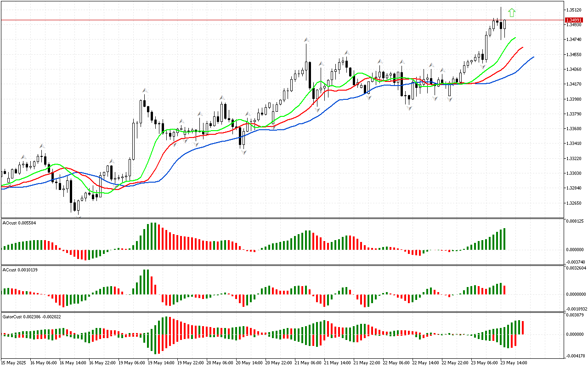Click the AOcust indicator label
The width and height of the screenshot is (588, 368).
pyautogui.click(x=26, y=223)
